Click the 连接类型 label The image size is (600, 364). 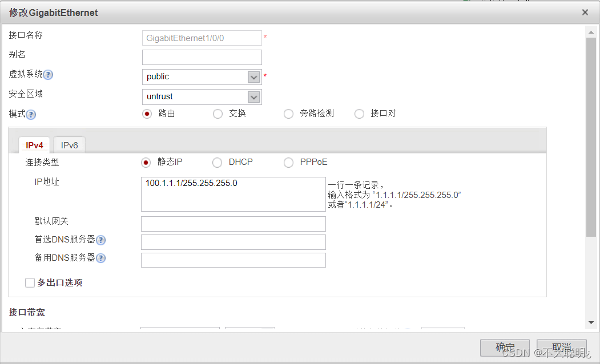(x=42, y=162)
